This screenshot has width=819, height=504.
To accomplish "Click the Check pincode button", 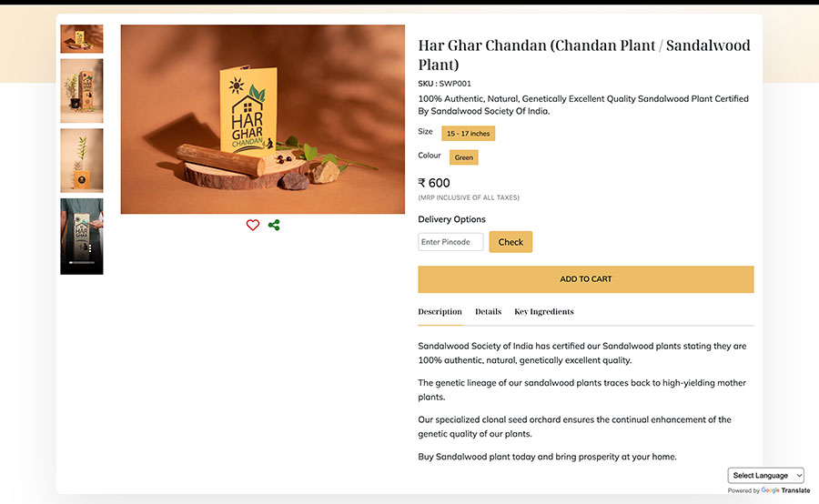I will pos(511,242).
